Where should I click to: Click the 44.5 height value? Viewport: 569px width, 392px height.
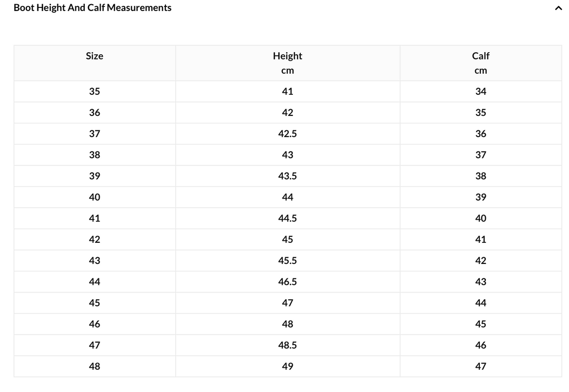pos(288,219)
